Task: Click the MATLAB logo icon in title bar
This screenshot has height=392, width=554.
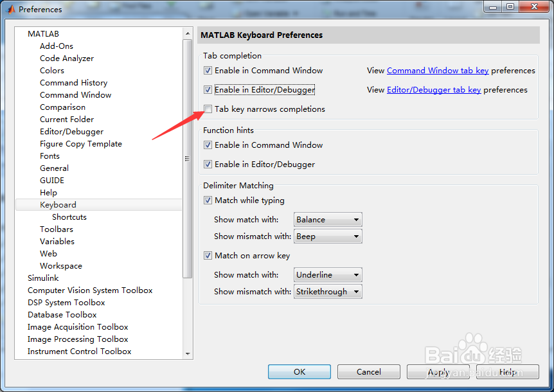Action: click(x=10, y=9)
